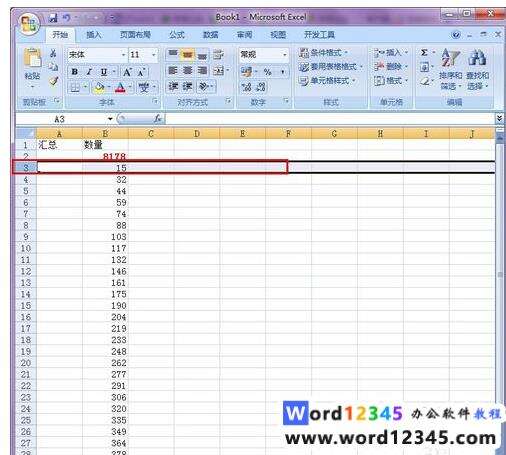506x455 pixels.
Task: Click the text Orientation icon
Action: point(203,87)
